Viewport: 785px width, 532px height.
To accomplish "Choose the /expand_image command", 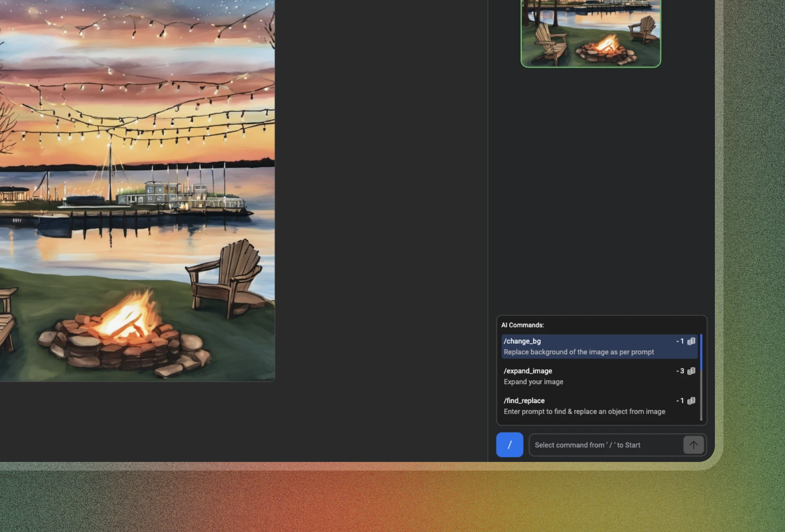I will (x=600, y=376).
